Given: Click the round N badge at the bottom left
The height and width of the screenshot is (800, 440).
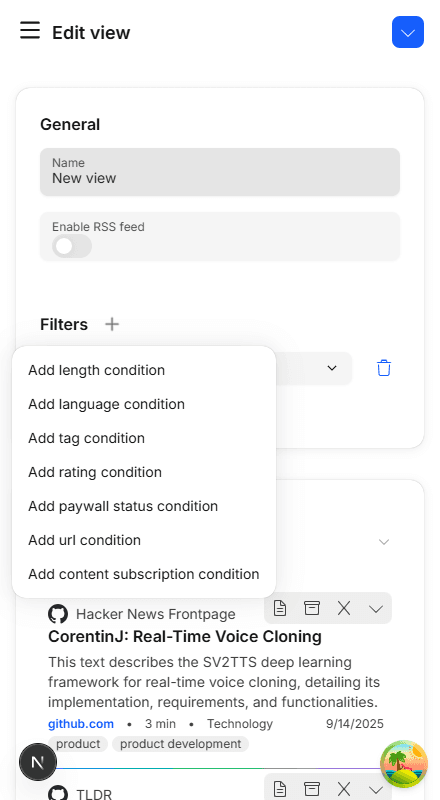Looking at the screenshot, I should (x=38, y=762).
